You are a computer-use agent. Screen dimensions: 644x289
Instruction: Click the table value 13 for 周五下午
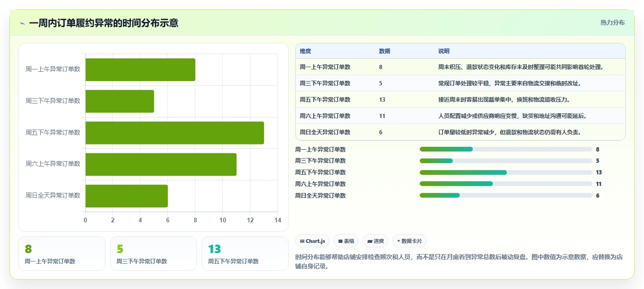(382, 100)
